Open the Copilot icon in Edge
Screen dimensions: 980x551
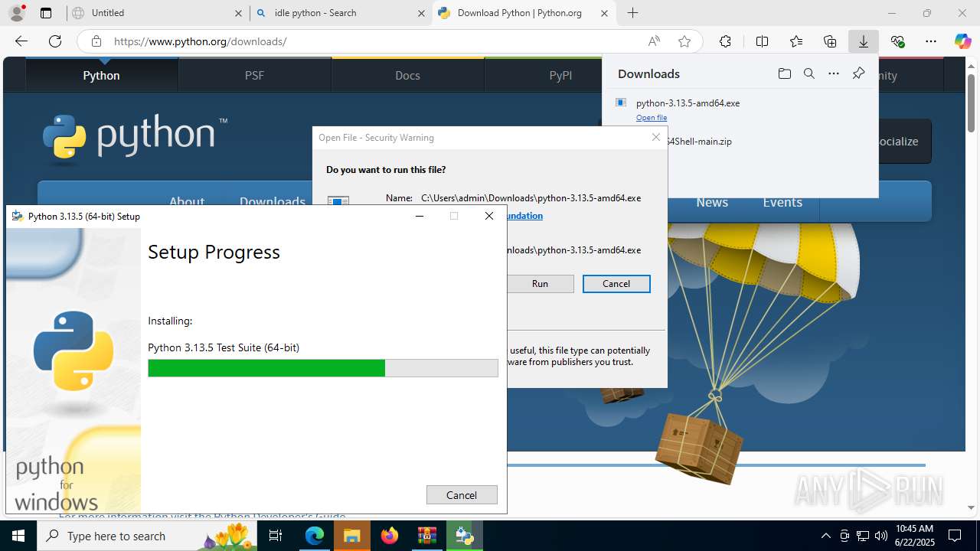pyautogui.click(x=962, y=41)
